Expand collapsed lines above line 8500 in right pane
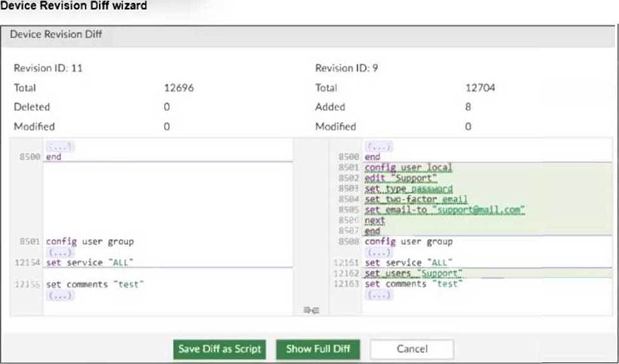 pos(379,146)
